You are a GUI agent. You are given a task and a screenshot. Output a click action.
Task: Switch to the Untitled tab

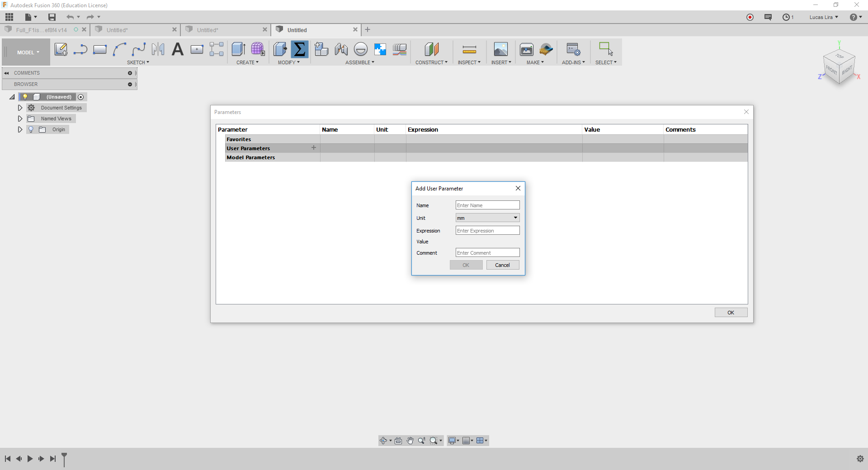pos(296,30)
